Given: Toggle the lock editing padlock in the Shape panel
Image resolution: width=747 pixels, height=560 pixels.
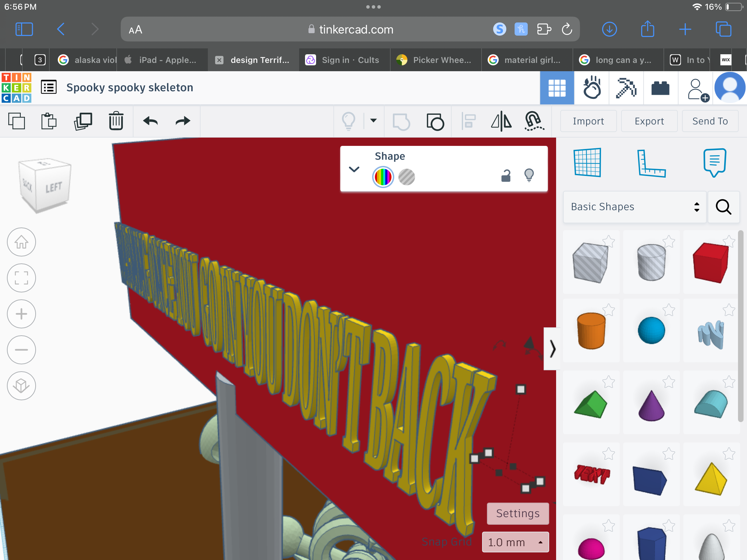Looking at the screenshot, I should (506, 176).
